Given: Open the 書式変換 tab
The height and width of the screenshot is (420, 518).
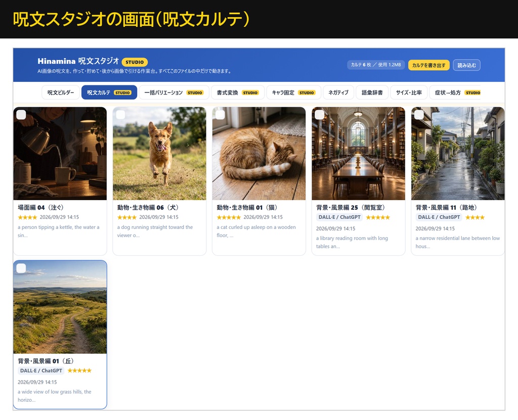Looking at the screenshot, I should click(x=238, y=92).
